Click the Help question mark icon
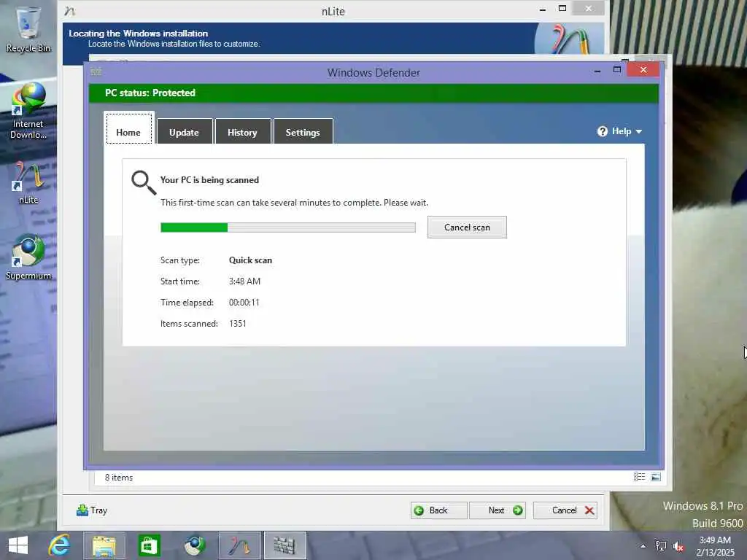The height and width of the screenshot is (560, 747). (602, 131)
